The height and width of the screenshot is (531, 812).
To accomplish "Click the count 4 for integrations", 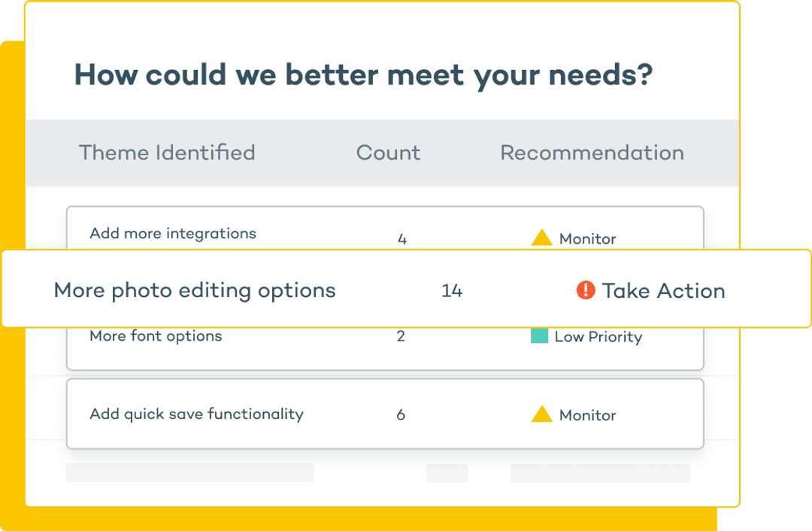I will [x=401, y=239].
